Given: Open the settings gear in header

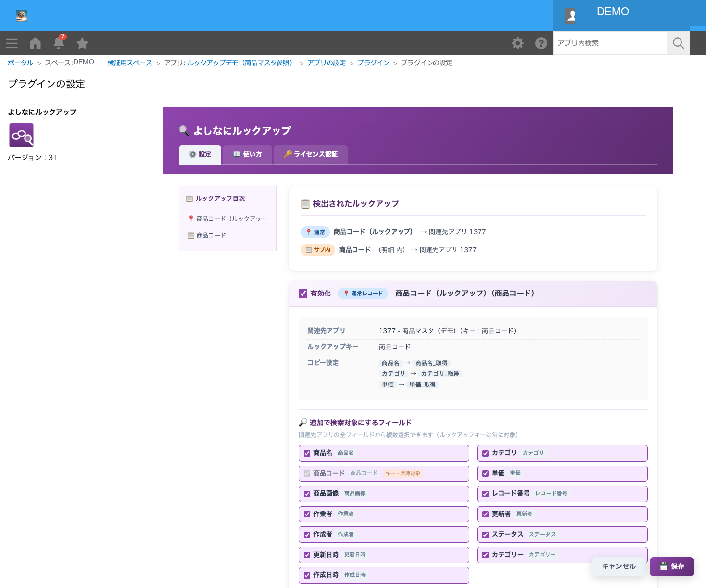Looking at the screenshot, I should pos(518,43).
